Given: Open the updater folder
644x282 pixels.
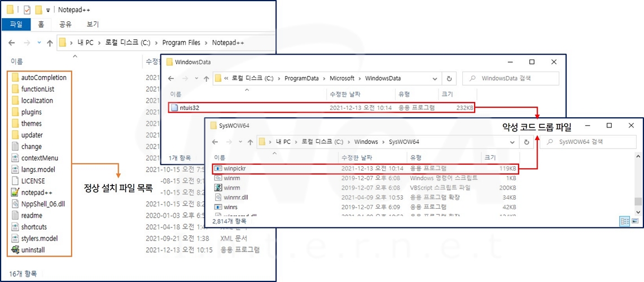Looking at the screenshot, I should 27,135.
